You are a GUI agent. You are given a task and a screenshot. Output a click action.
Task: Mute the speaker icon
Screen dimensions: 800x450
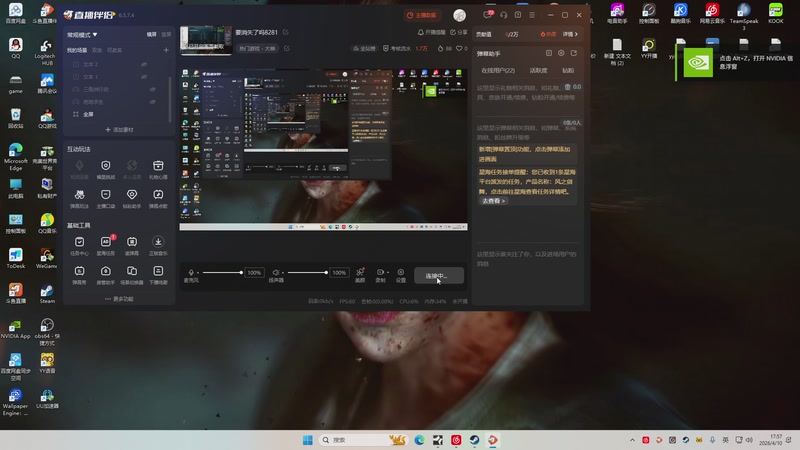tap(276, 272)
